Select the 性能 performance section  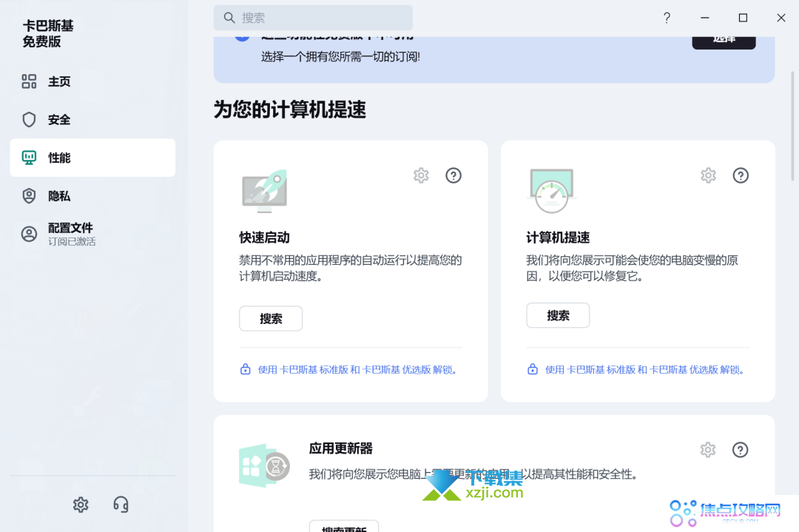(92, 158)
